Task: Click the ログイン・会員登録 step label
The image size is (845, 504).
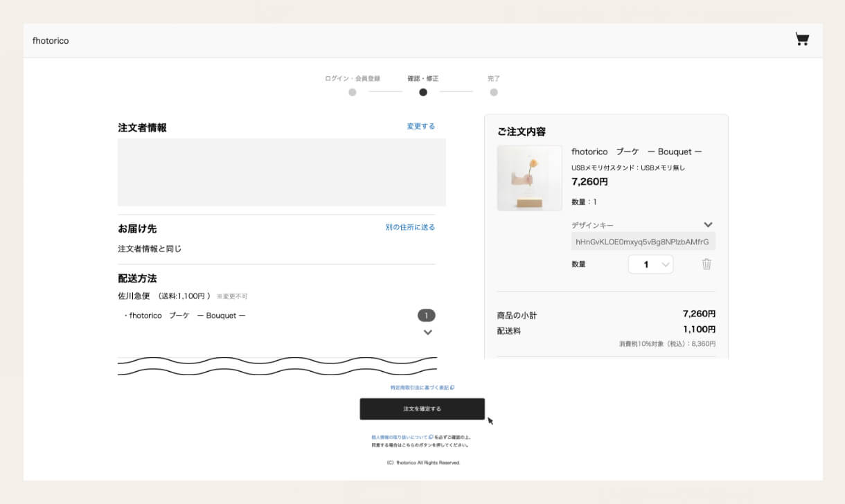Action: [x=353, y=79]
